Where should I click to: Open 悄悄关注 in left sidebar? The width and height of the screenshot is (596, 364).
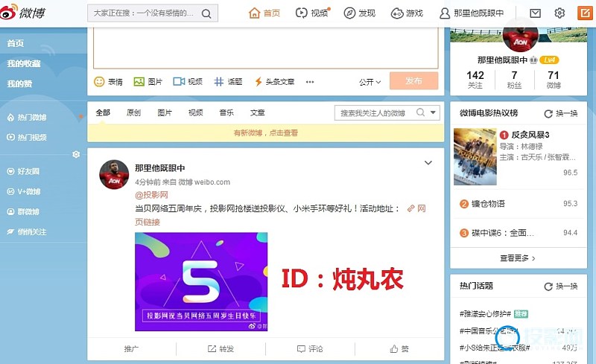tap(27, 232)
